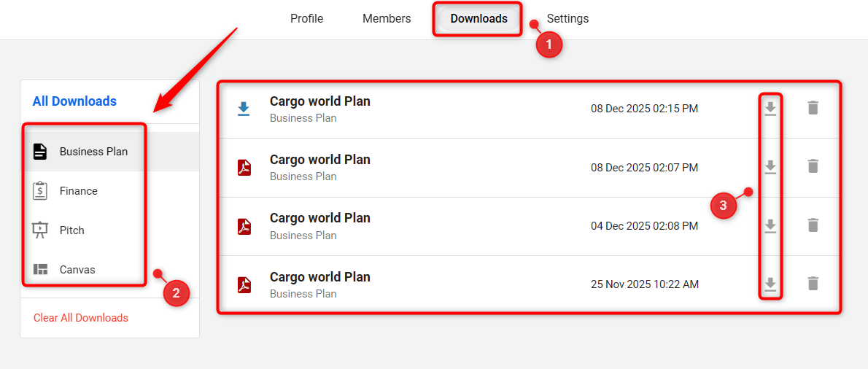The width and height of the screenshot is (868, 369).
Task: Switch to the Members tab
Action: (x=387, y=19)
